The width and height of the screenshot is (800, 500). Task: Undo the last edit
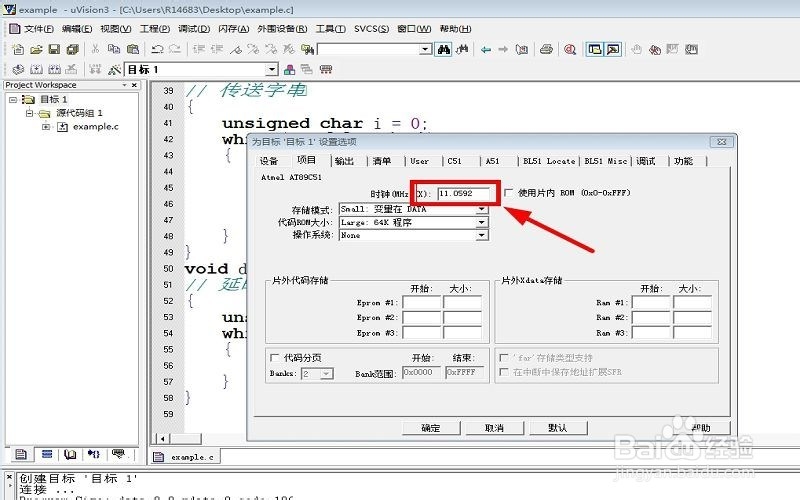pos(157,49)
